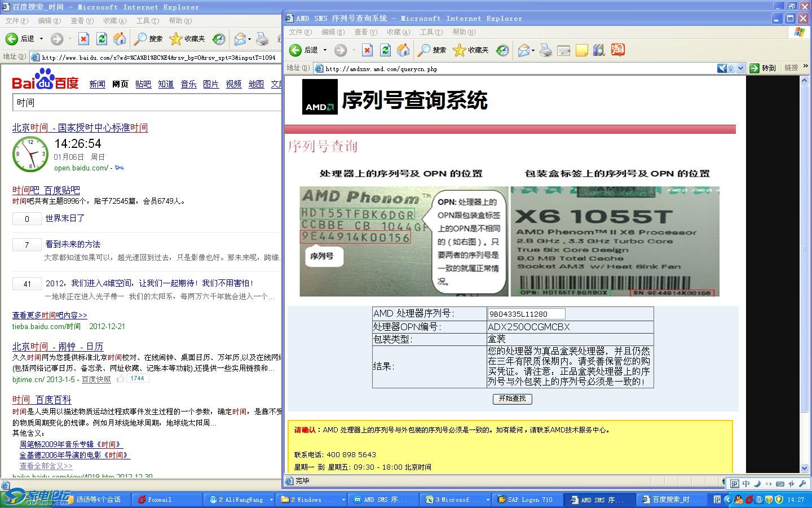Select Baidu 新闻 tab
The height and width of the screenshot is (508, 812).
coord(97,84)
